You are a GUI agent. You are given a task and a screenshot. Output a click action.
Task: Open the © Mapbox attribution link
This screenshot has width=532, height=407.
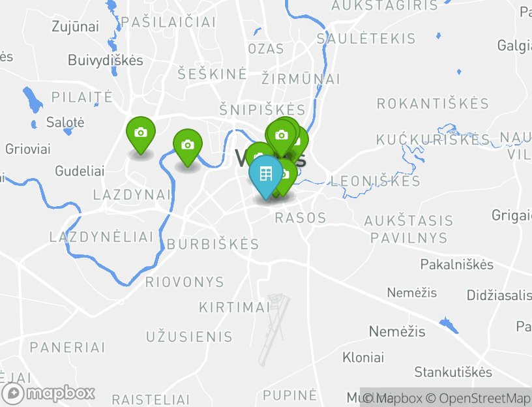pos(392,397)
